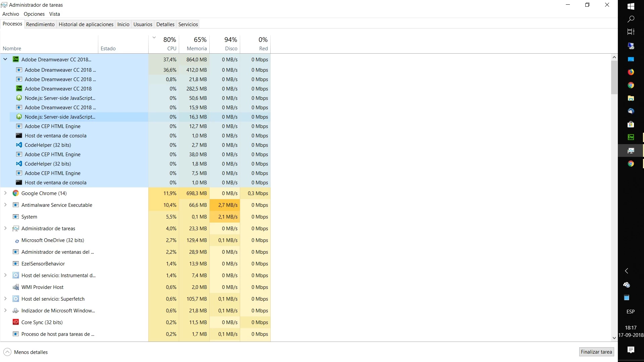The width and height of the screenshot is (644, 362).
Task: Click the WMI Provider Host icon
Action: click(15, 287)
